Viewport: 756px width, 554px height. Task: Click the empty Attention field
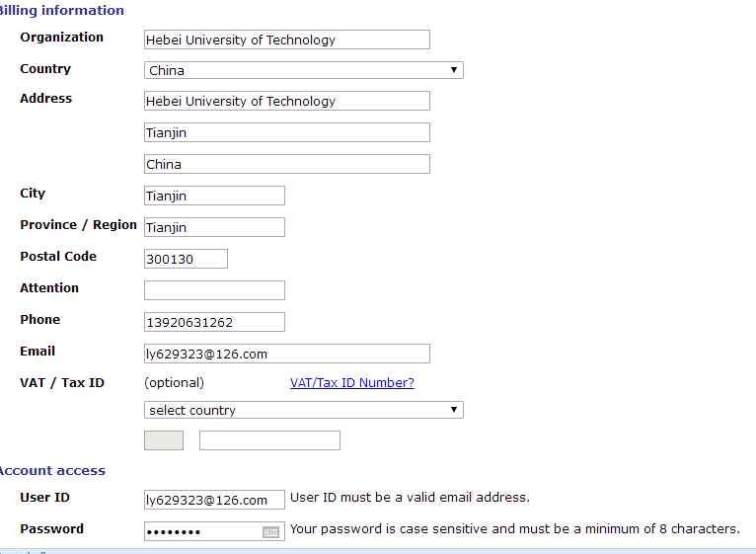coord(214,290)
